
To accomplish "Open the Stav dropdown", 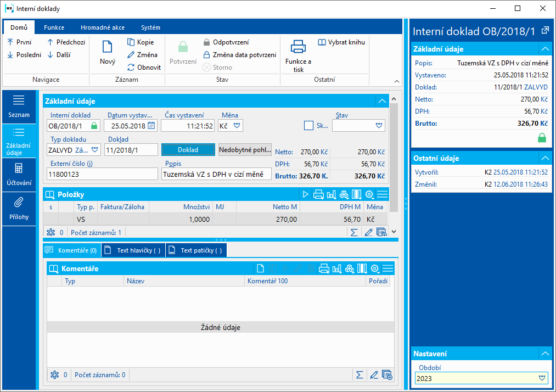I will click(x=379, y=126).
